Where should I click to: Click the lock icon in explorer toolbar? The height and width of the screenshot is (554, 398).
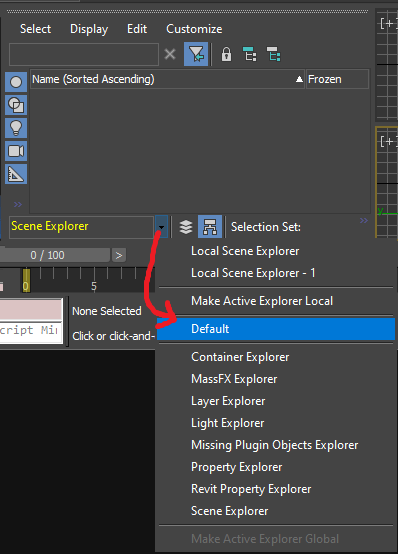(226, 54)
